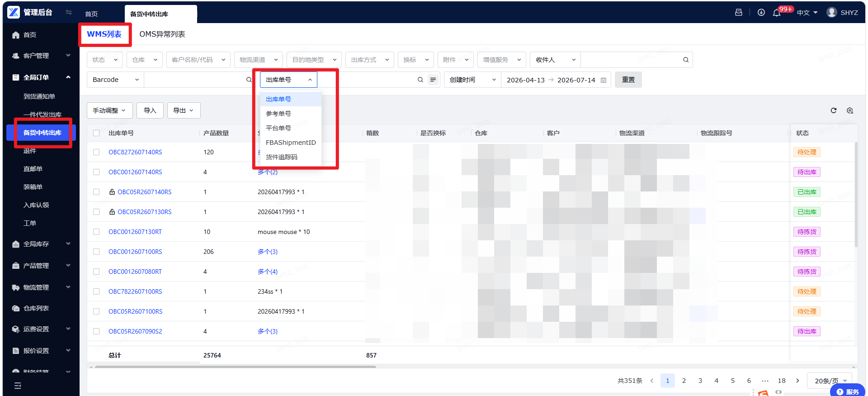Click the 物流管理 truck icon in sidebar
The image size is (868, 396).
pyautogui.click(x=16, y=287)
